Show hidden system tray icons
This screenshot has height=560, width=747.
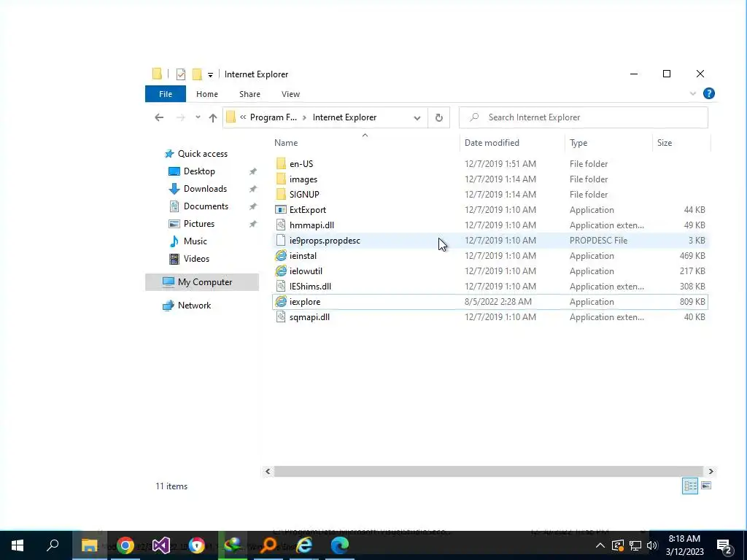coord(600,545)
